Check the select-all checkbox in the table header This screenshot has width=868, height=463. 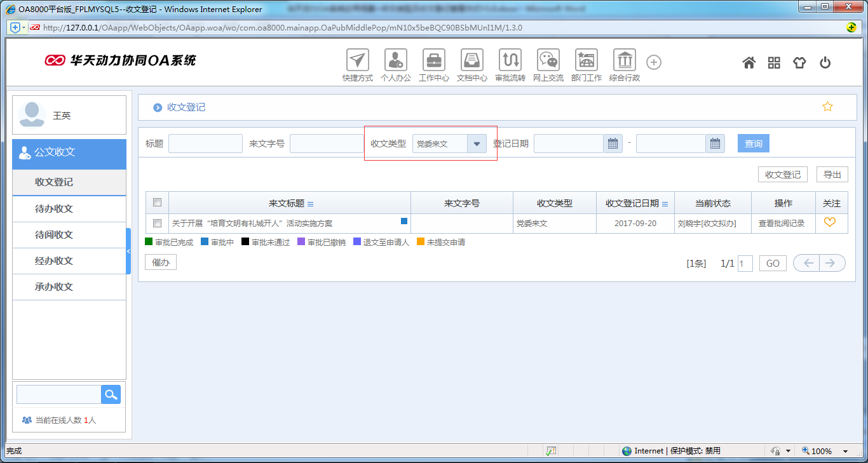point(158,202)
